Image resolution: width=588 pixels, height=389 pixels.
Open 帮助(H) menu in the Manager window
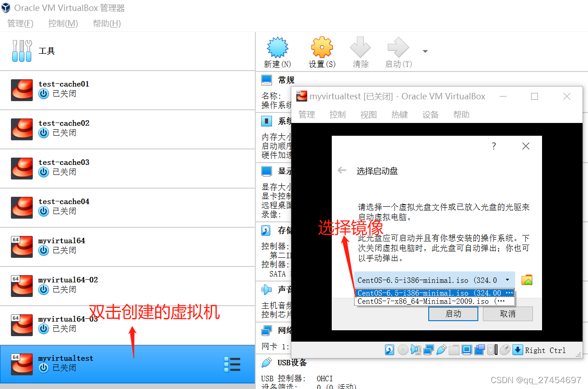[x=107, y=23]
